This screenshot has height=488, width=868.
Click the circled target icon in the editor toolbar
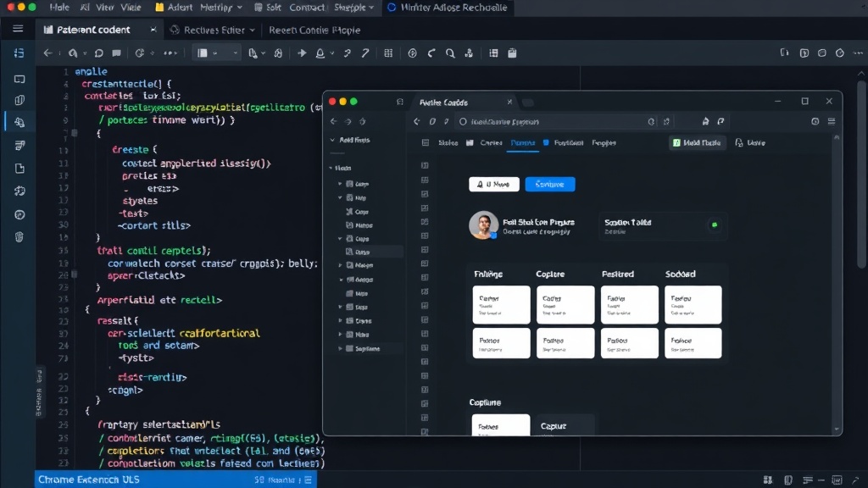tap(413, 53)
